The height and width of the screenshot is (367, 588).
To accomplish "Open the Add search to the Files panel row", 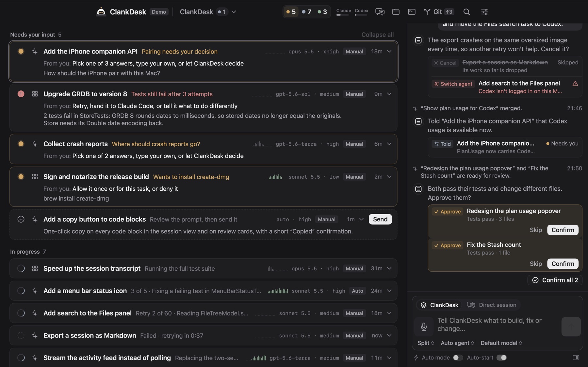I will click(203, 313).
